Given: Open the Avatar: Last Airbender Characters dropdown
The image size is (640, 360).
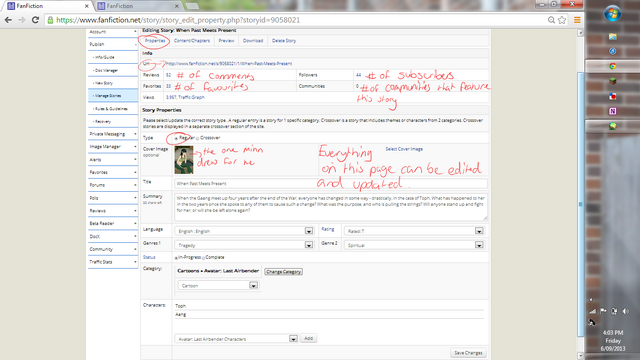Looking at the screenshot, I should (x=236, y=339).
